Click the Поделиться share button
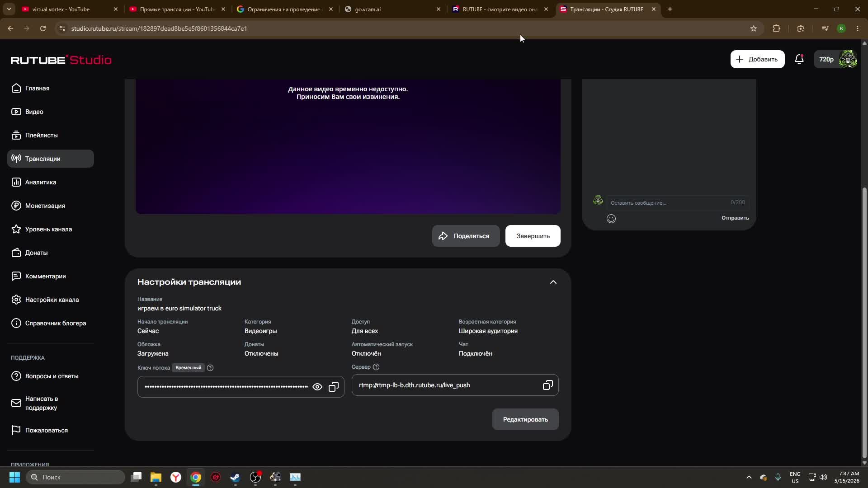 coord(466,236)
